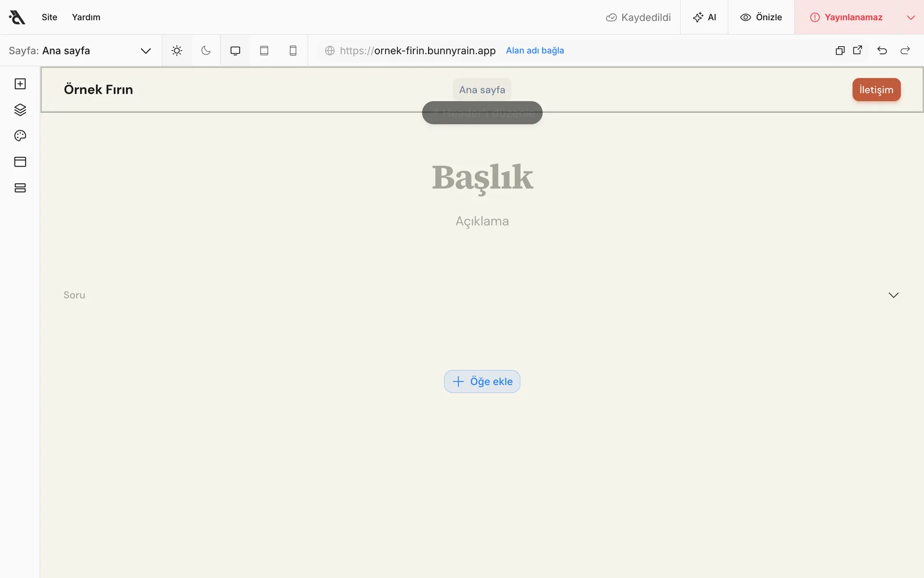Click the İletişim button
The image size is (924, 578).
[877, 90]
